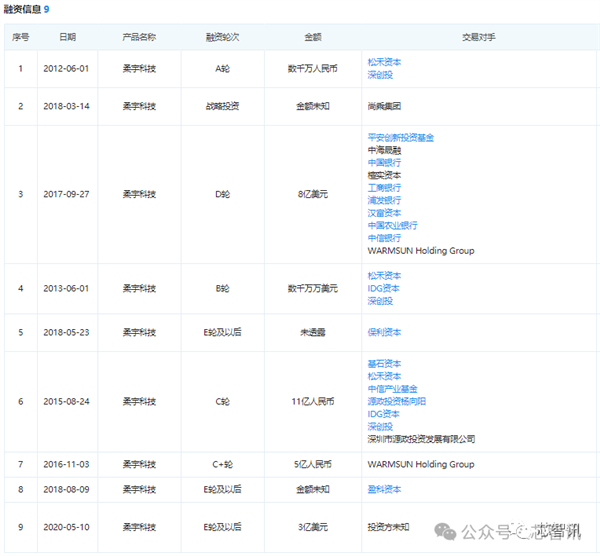Image resolution: width=600 pixels, height=556 pixels.
Task: Select the date 2016-11-03
Action: coord(66,464)
